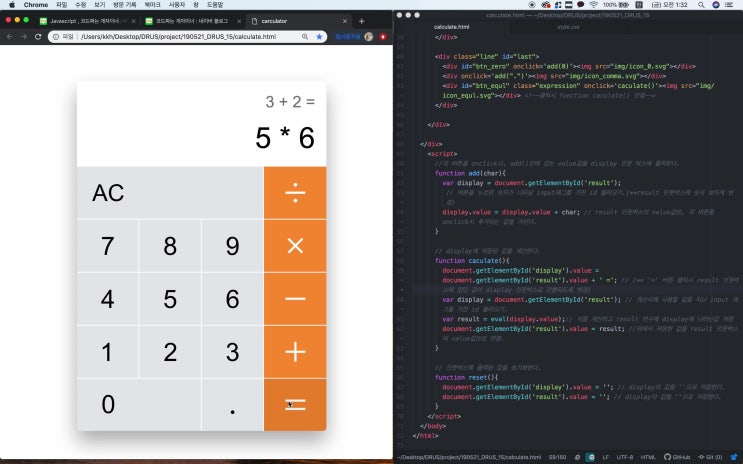The width and height of the screenshot is (743, 464).
Task: Click calculator digit 4
Action: click(108, 299)
